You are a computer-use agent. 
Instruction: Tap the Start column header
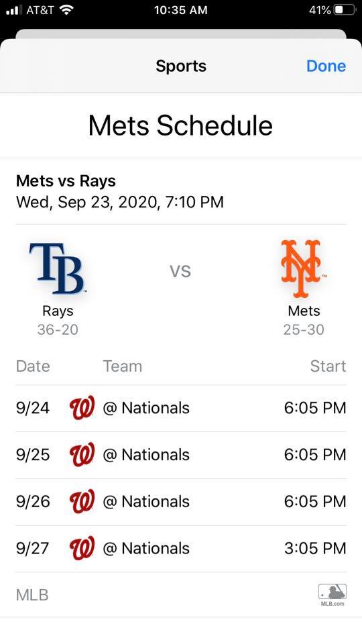pos(328,366)
